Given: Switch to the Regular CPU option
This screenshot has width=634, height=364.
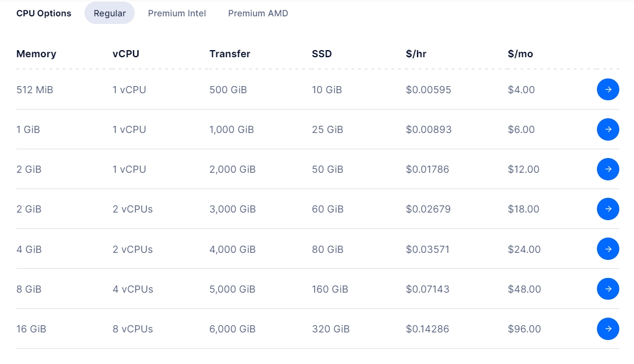Looking at the screenshot, I should coord(110,13).
